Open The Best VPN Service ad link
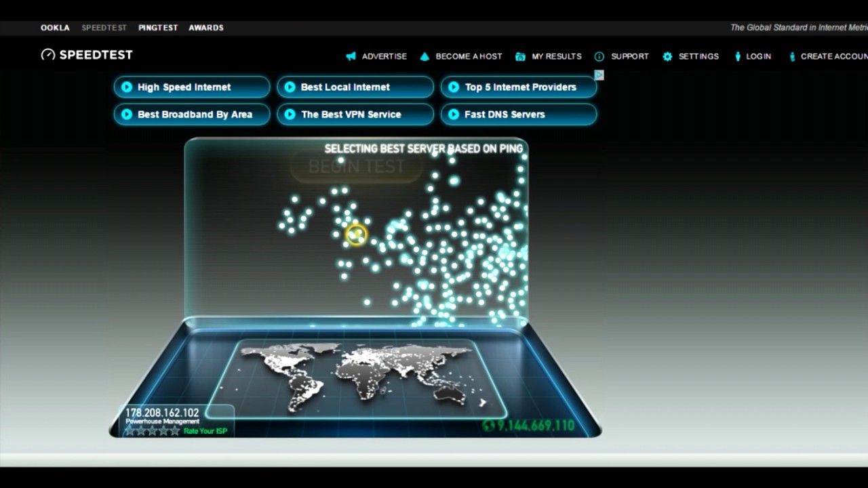 coord(355,115)
